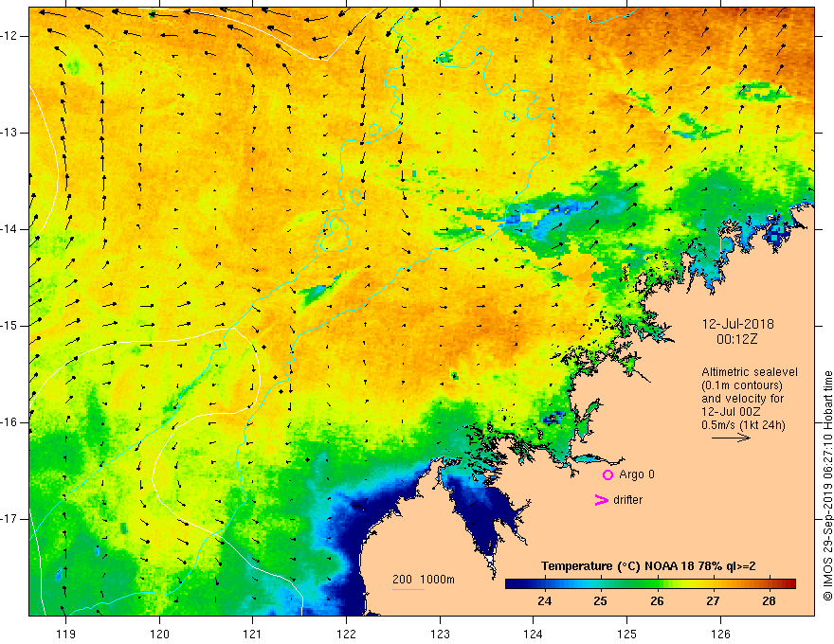Click the color bar value 24
Screen dimensions: 834x644
[x=545, y=601]
